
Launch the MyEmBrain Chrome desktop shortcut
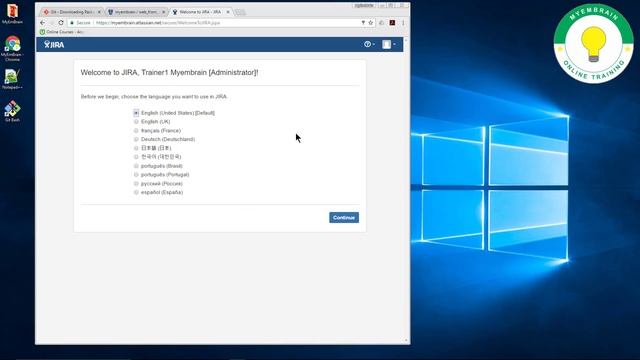click(x=12, y=48)
